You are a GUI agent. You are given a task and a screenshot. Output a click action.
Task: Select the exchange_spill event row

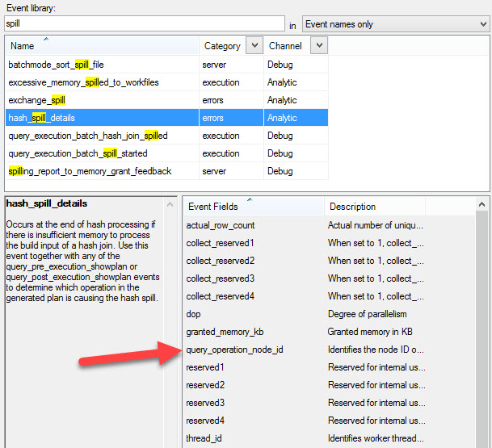pyautogui.click(x=37, y=100)
